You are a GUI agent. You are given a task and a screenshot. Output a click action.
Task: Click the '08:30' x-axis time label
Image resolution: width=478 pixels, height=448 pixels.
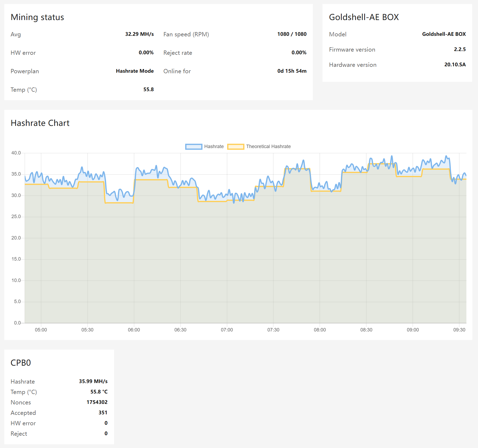click(366, 330)
